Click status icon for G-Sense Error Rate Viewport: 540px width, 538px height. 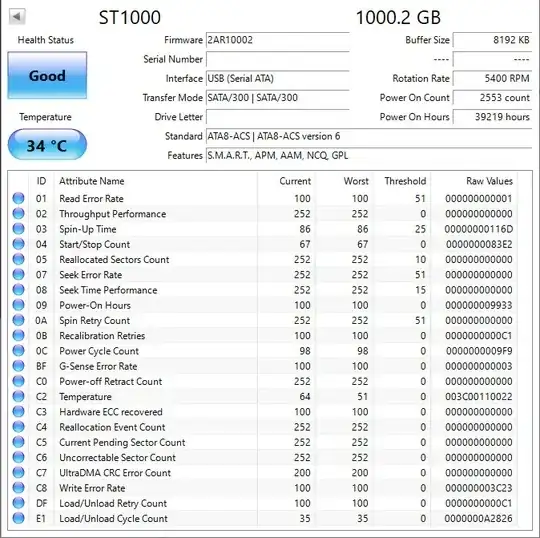tap(19, 366)
